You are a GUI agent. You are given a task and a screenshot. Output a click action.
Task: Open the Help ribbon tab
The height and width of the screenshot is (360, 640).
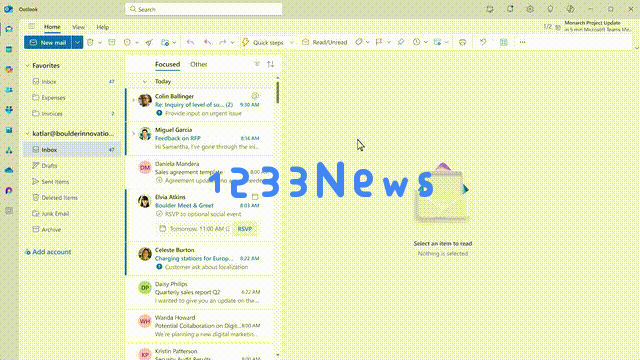[102, 27]
